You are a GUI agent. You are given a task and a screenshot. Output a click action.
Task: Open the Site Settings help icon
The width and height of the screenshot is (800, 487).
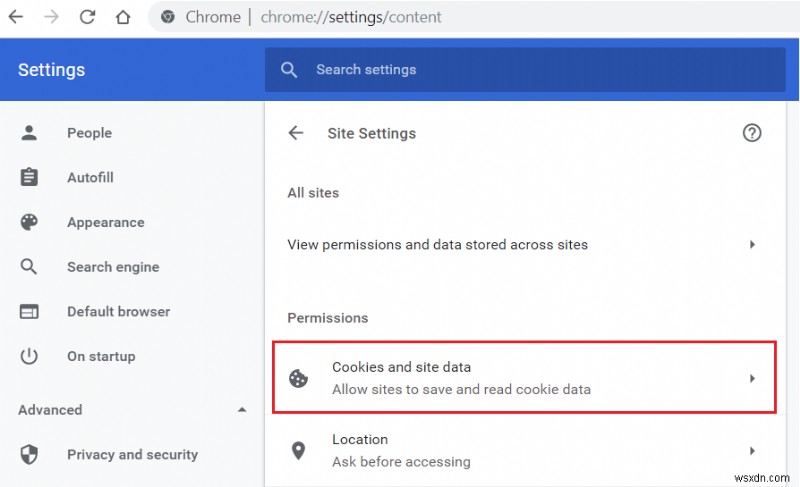752,133
